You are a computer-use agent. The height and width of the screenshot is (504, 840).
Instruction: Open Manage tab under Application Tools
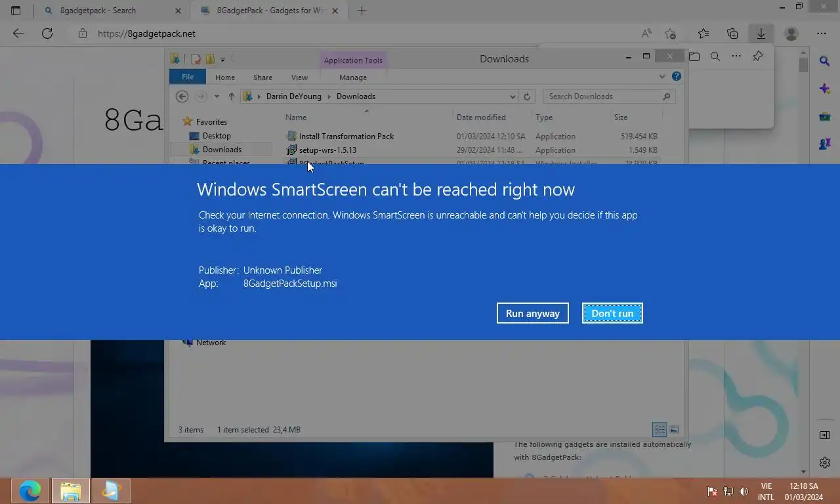coord(353,77)
